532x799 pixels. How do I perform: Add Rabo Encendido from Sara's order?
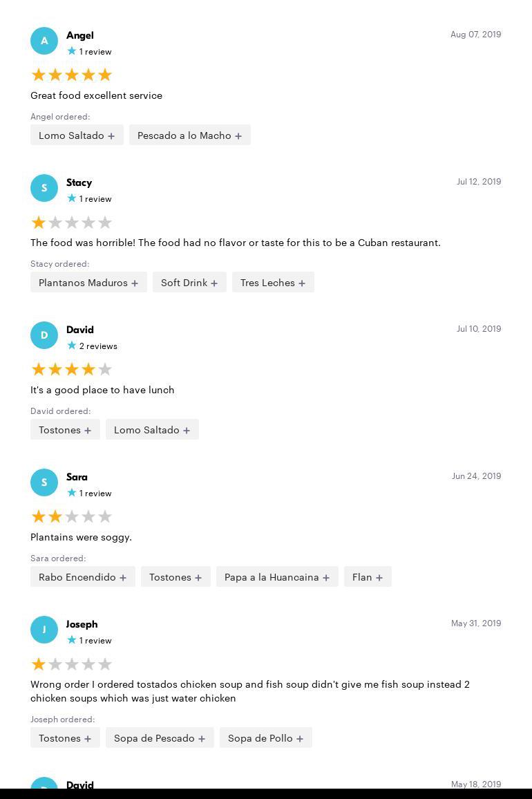click(x=82, y=577)
